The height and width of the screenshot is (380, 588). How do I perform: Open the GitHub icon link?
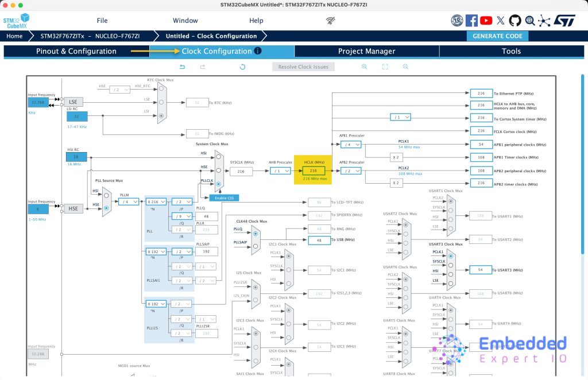[515, 21]
